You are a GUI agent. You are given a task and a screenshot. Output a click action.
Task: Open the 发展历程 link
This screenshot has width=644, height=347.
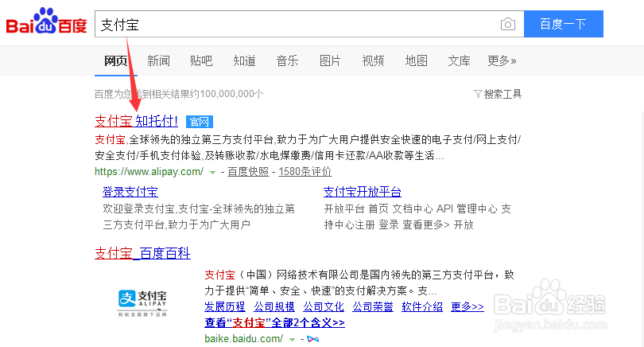tap(225, 306)
